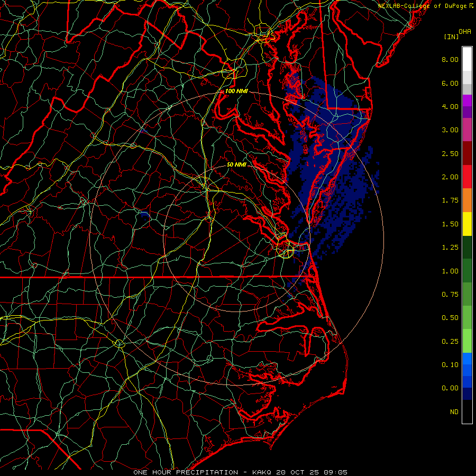The width and height of the screenshot is (476, 476).
Task: Select the '0.10' legend value
Action: click(x=450, y=365)
